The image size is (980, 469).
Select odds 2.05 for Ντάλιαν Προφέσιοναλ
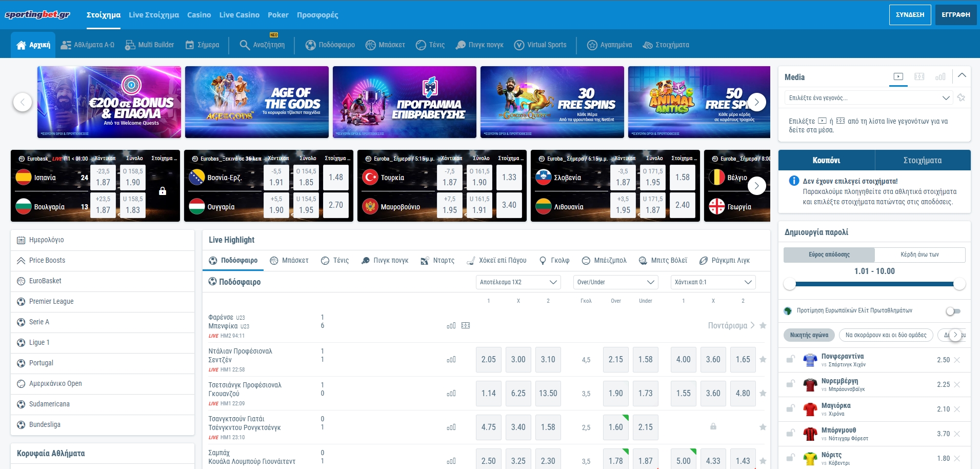point(489,360)
